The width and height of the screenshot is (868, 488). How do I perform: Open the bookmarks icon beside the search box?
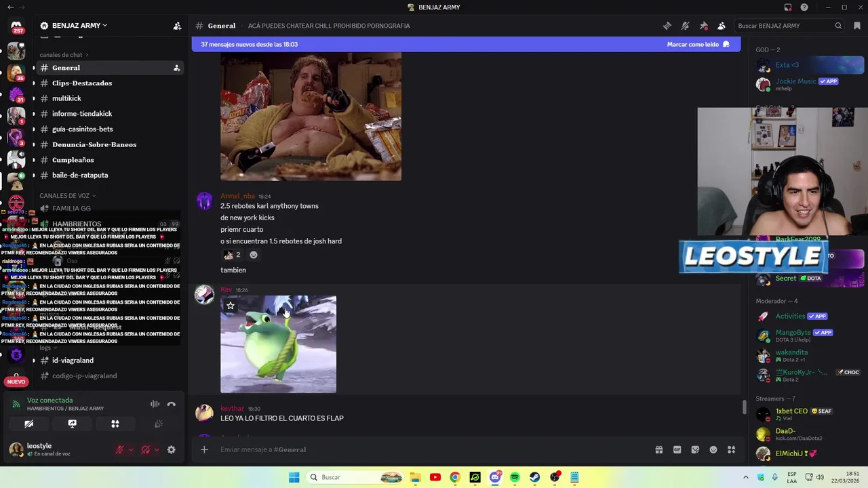[857, 26]
